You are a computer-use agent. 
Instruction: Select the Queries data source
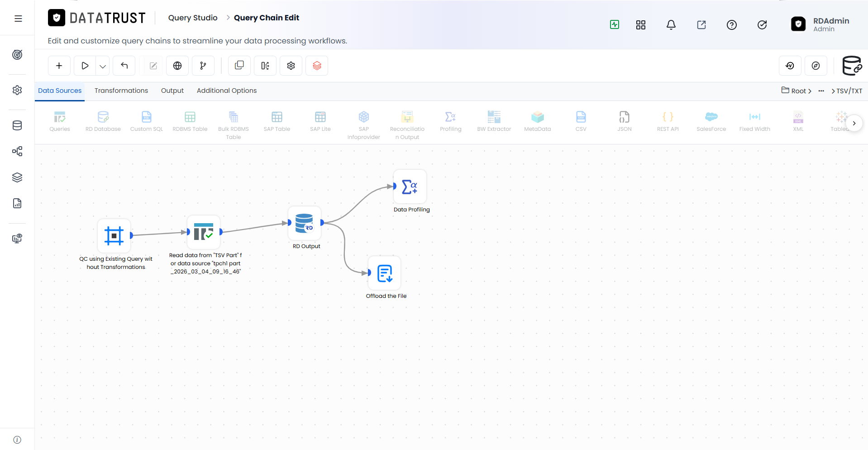[x=60, y=121]
